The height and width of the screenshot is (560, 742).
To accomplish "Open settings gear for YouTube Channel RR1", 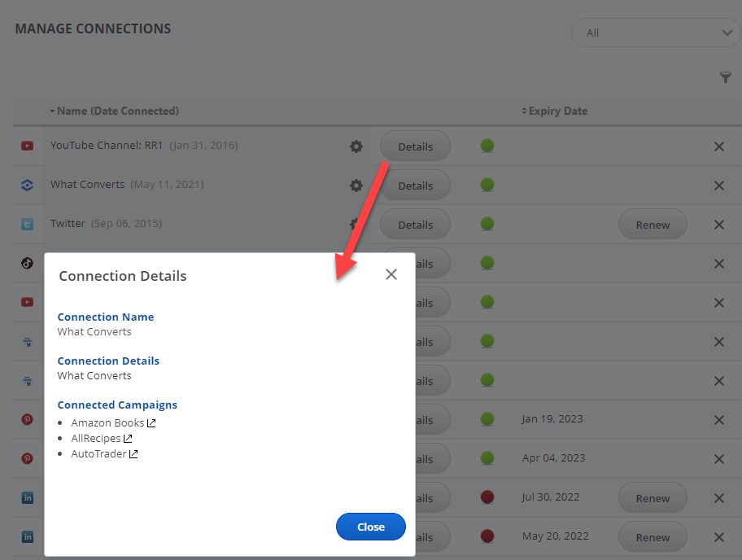I will tap(356, 147).
